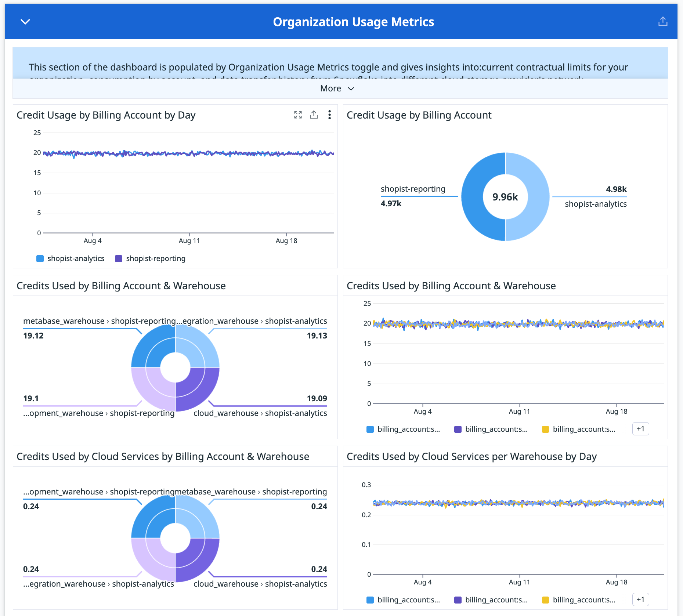This screenshot has width=683, height=616.
Task: Expand "Credit Usage by Billing Account by Day" to fullscreen
Action: 298,115
